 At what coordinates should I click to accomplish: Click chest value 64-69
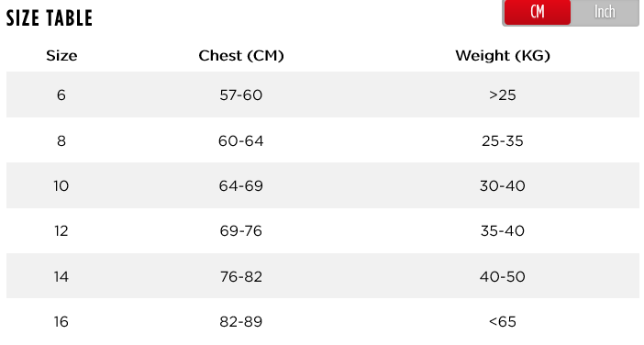(241, 185)
